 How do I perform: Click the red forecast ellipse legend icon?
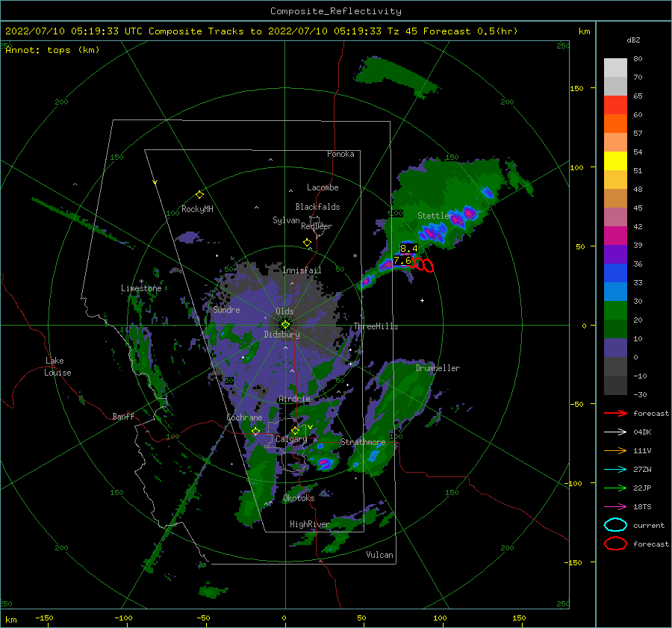pos(615,544)
